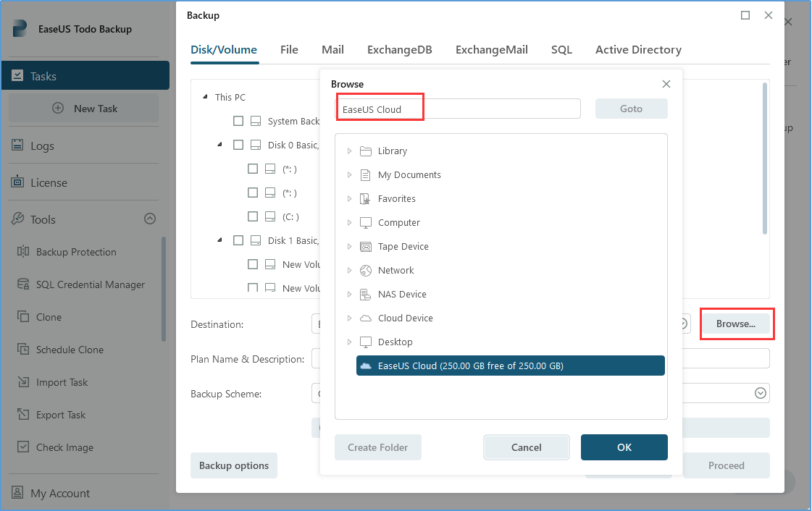Image resolution: width=812 pixels, height=511 pixels.
Task: Click the EaseUS Cloud path input field
Action: pyautogui.click(x=380, y=107)
